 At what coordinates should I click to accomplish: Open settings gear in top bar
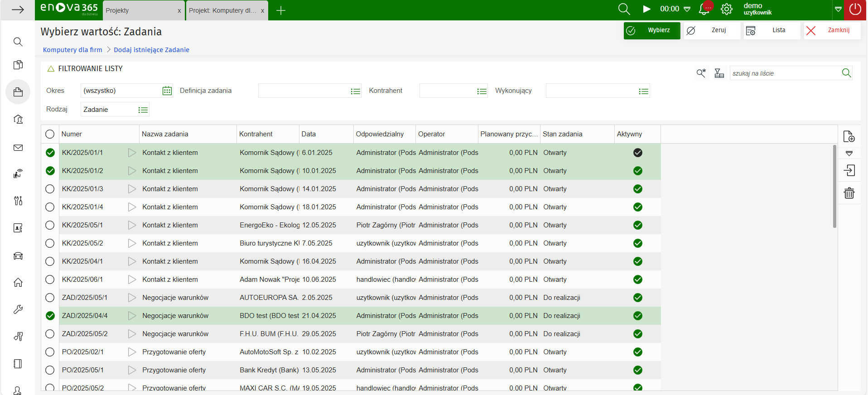[x=727, y=10]
